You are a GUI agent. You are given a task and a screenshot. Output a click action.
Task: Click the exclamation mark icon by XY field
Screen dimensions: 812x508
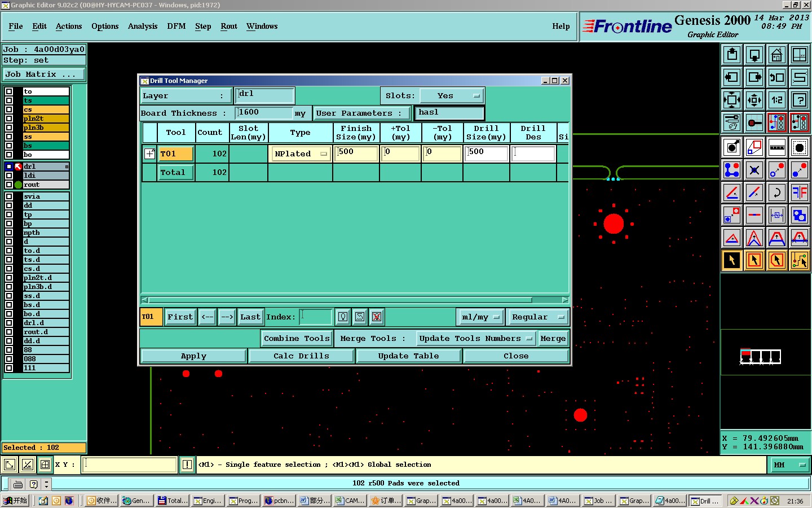coord(187,465)
